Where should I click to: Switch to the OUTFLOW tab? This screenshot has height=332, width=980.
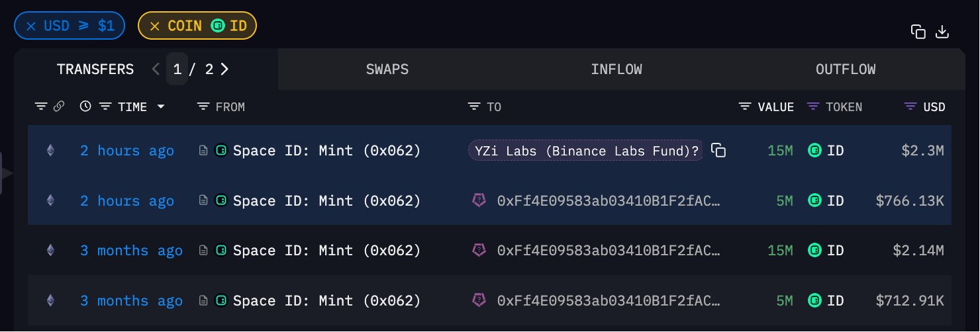click(845, 69)
